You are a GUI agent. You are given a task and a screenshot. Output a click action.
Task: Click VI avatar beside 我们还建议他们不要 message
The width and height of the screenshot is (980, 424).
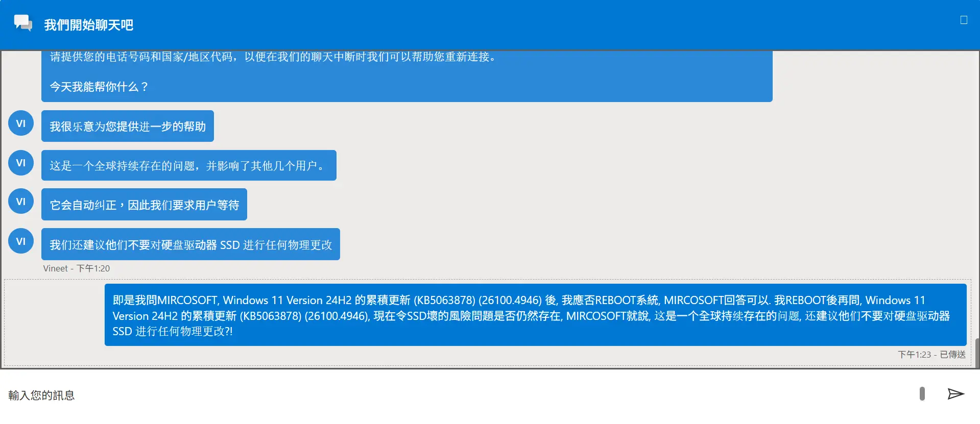point(21,241)
